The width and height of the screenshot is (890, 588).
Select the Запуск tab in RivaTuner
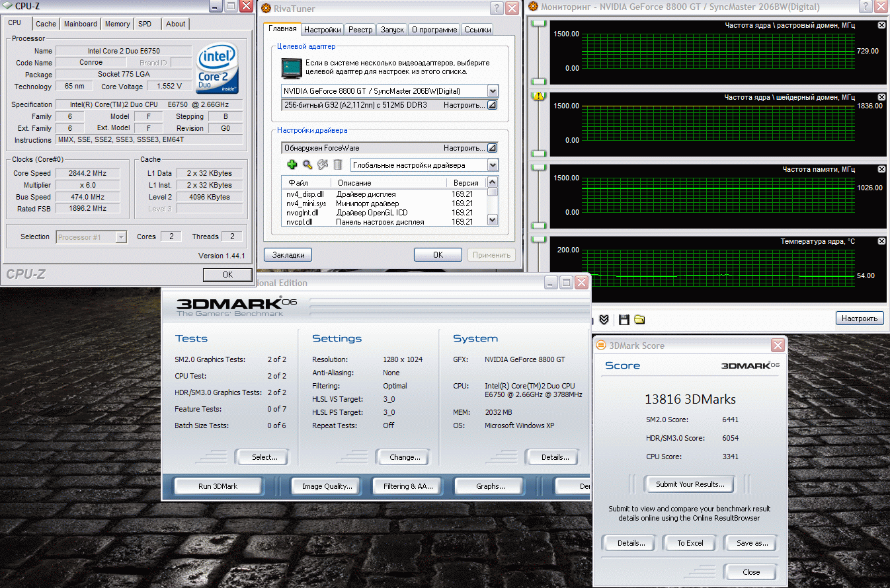(x=392, y=30)
